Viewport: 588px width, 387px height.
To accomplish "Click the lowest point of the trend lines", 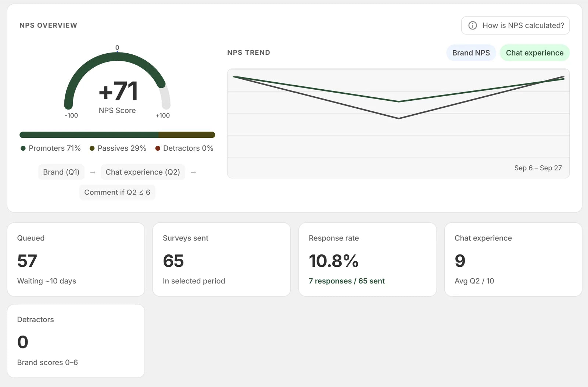I will [x=399, y=118].
